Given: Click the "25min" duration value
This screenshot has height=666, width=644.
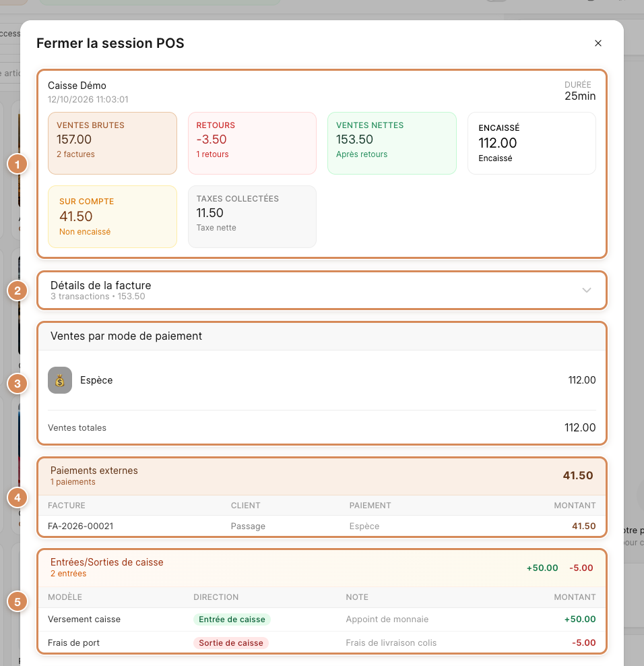Looking at the screenshot, I should click(x=580, y=96).
